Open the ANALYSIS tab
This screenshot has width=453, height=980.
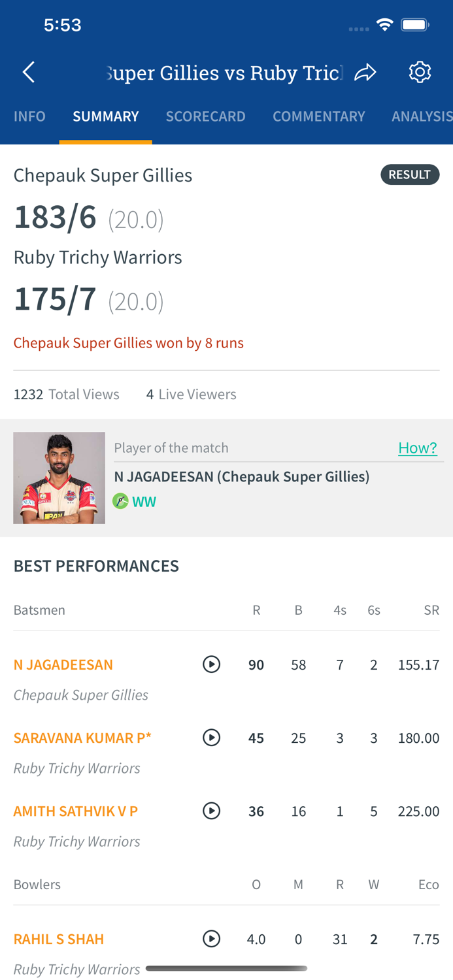point(422,116)
